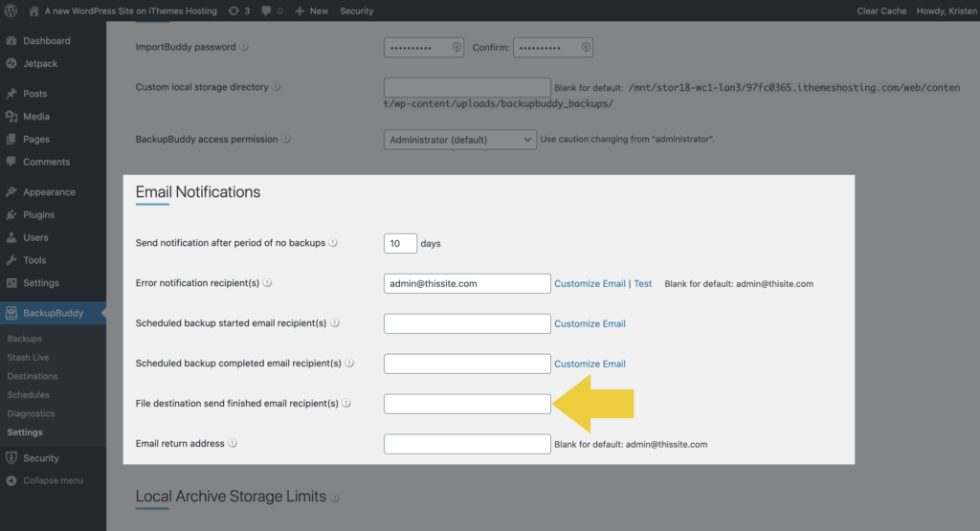Click the WordPress logo icon
This screenshot has width=980, height=531.
(11, 11)
